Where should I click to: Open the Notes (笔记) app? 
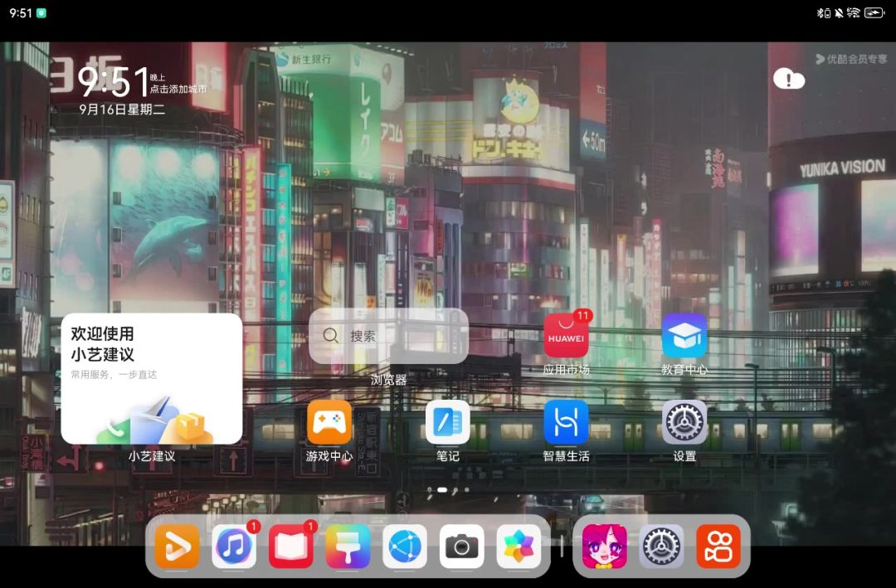(x=448, y=422)
